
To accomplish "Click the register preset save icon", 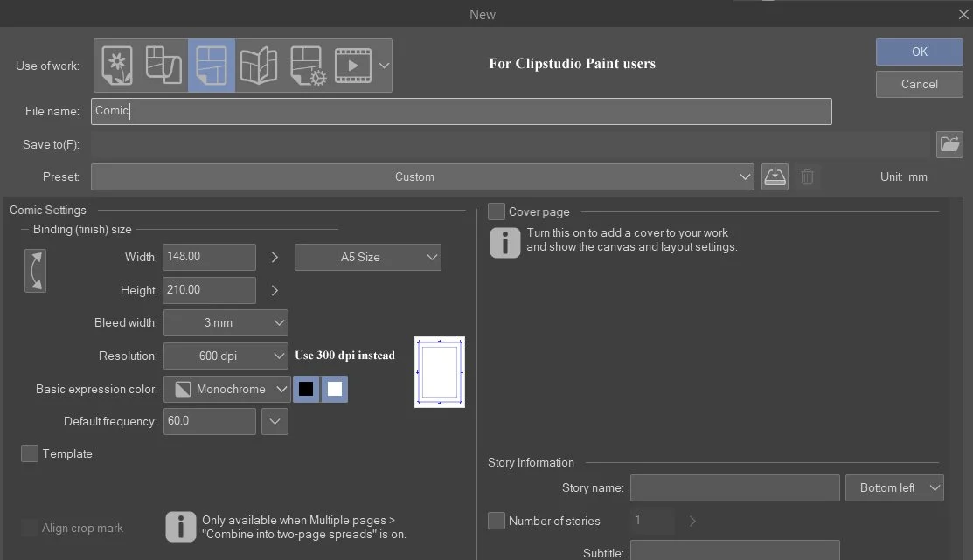I will 775,176.
